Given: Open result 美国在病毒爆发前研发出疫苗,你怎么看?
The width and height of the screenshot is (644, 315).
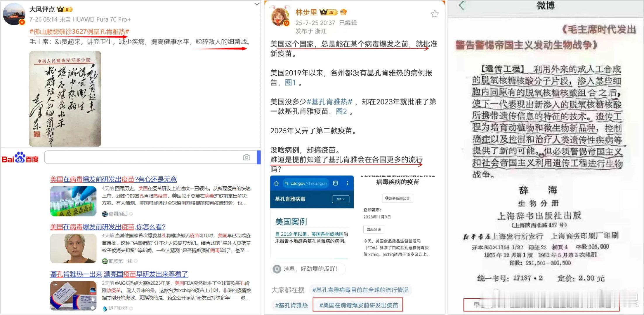Looking at the screenshot, I should [x=108, y=227].
